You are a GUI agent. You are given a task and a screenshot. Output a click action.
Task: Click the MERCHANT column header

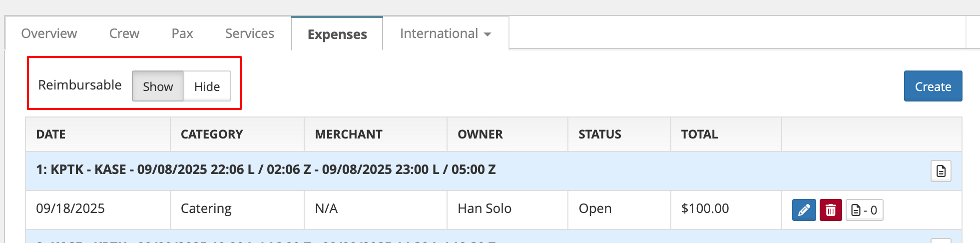click(349, 134)
